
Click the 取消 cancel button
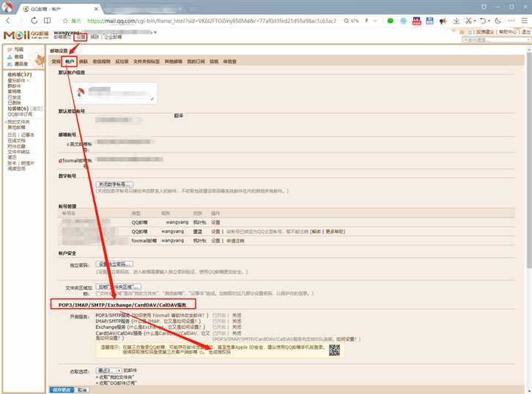[x=82, y=390]
